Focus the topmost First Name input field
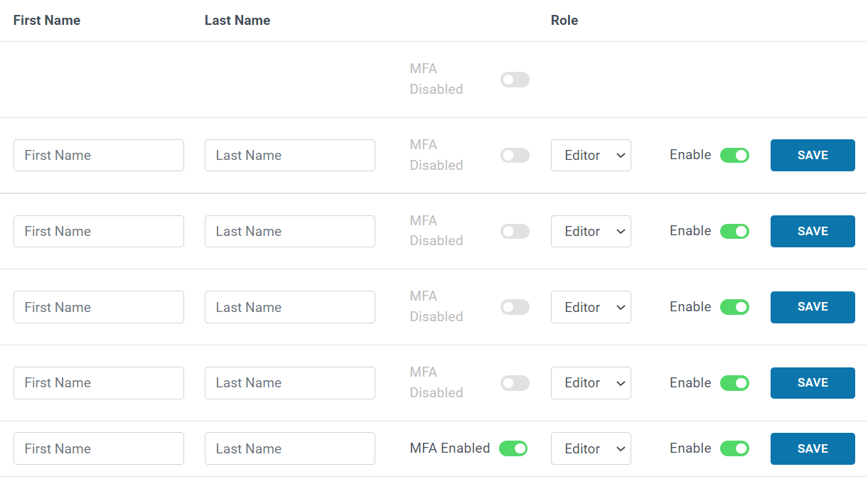The height and width of the screenshot is (479, 868). tap(99, 155)
